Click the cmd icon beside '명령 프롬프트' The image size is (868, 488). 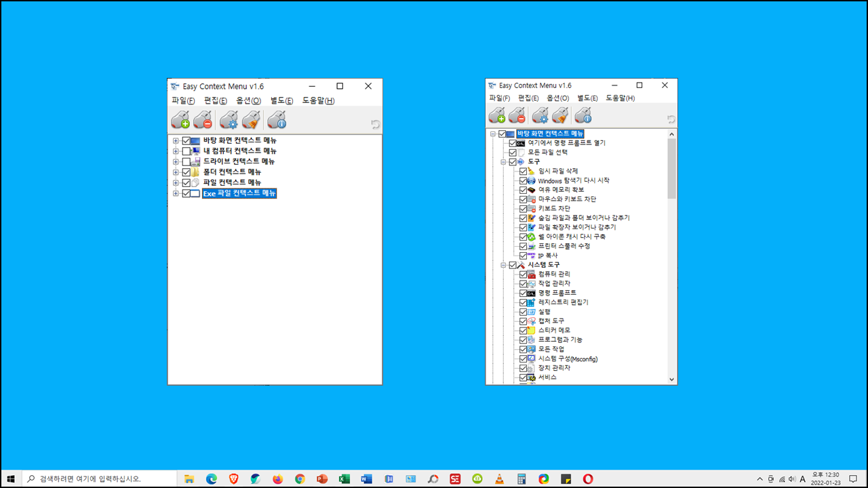[532, 293]
